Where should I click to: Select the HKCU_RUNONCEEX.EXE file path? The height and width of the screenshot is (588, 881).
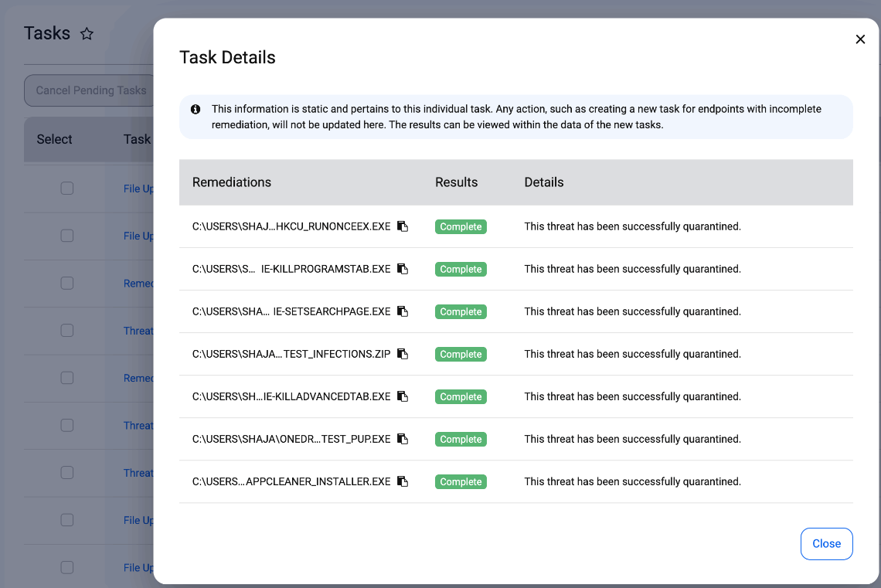tap(291, 226)
